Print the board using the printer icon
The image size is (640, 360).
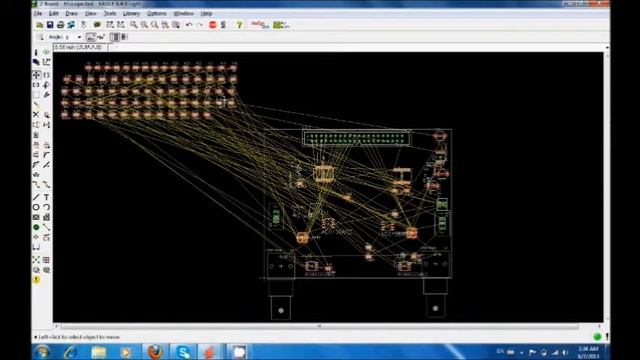click(60, 25)
